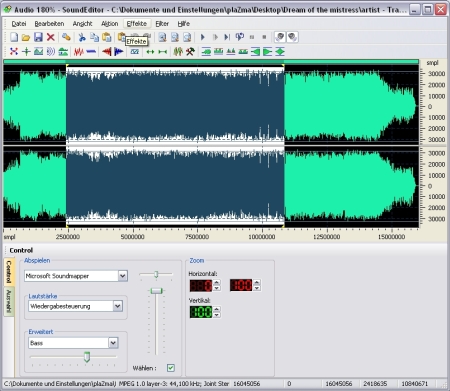The height and width of the screenshot is (391, 450).
Task: Click the red X delete icon
Action: [51, 37]
